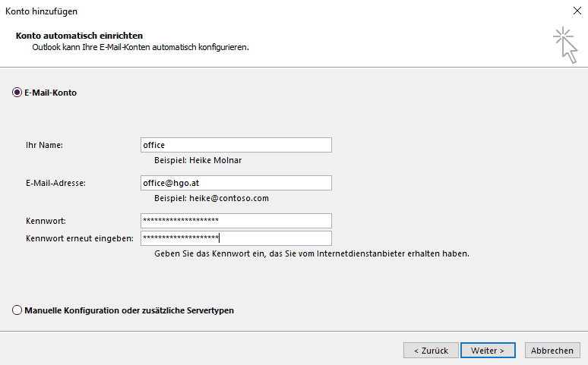The width and height of the screenshot is (588, 365).
Task: Click the Kennwort password field
Action: pos(236,221)
